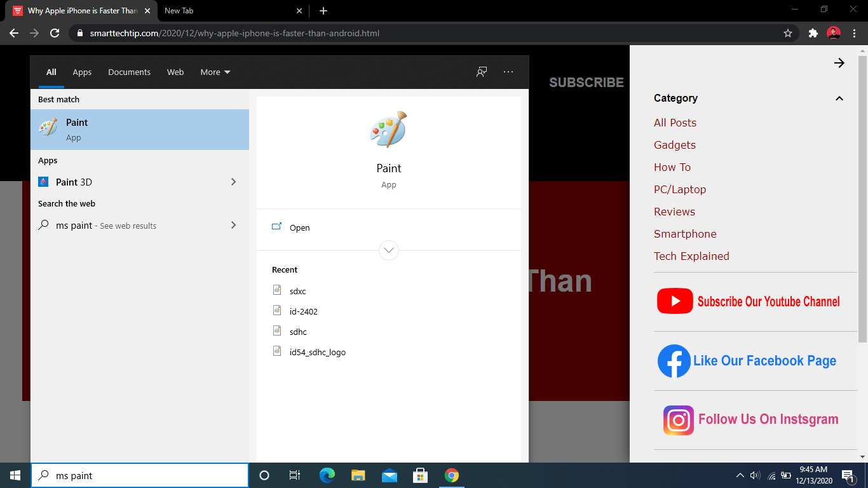Click the Facebook logo icon in sidebar
Viewport: 868px width, 488px height.
pos(674,361)
